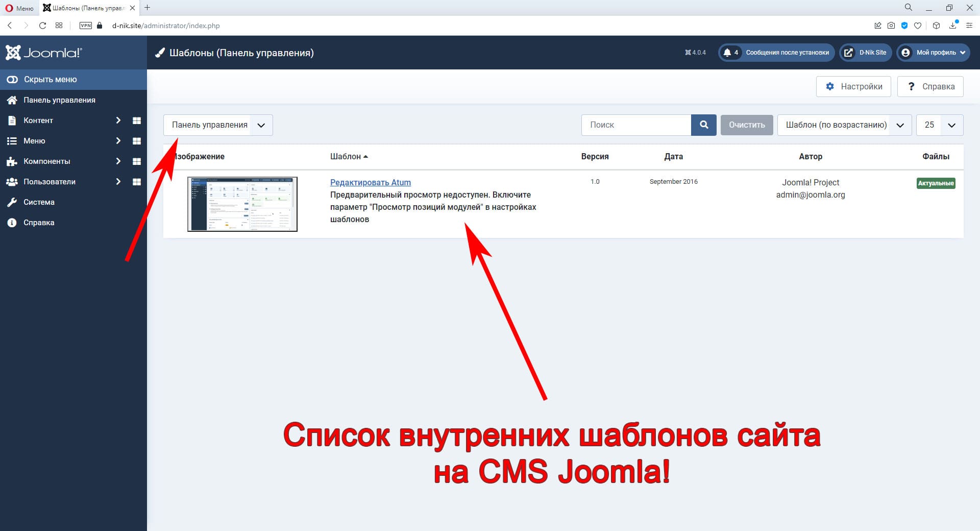Image resolution: width=980 pixels, height=531 pixels.
Task: Click the magnifier search button
Action: pos(704,125)
